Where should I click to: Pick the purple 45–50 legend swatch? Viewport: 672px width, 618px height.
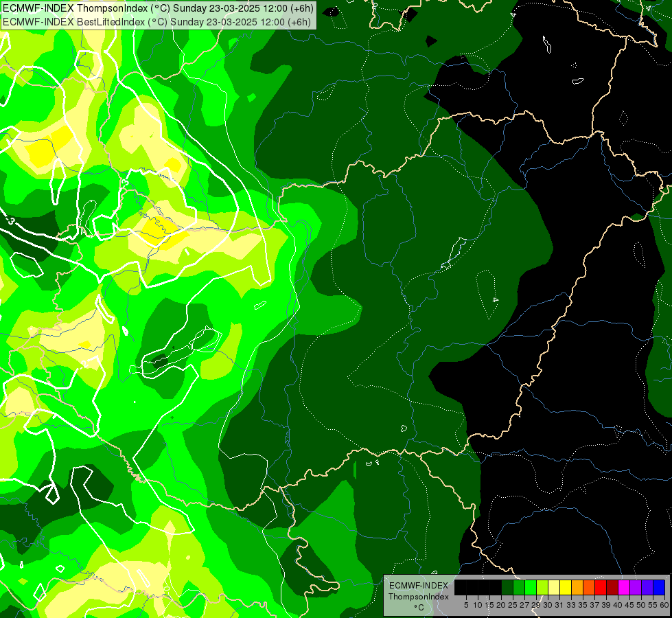point(636,587)
